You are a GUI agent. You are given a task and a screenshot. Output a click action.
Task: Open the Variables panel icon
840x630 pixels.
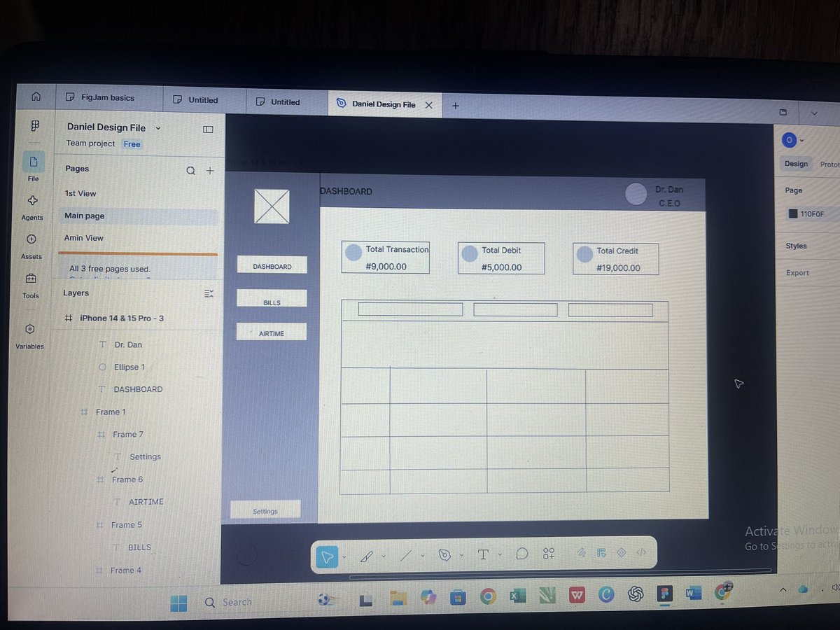pos(29,329)
